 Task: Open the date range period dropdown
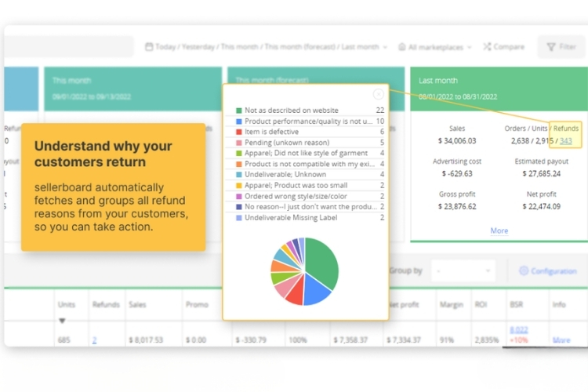click(x=267, y=47)
